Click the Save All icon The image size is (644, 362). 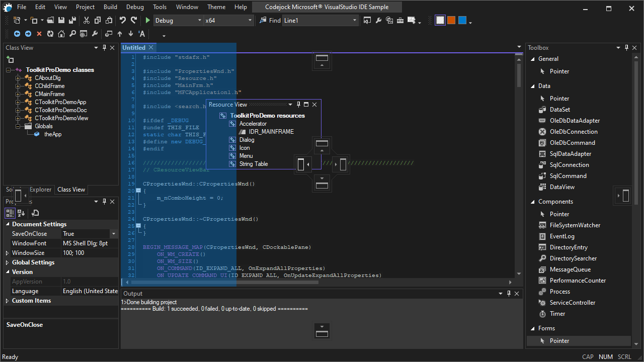coord(72,21)
